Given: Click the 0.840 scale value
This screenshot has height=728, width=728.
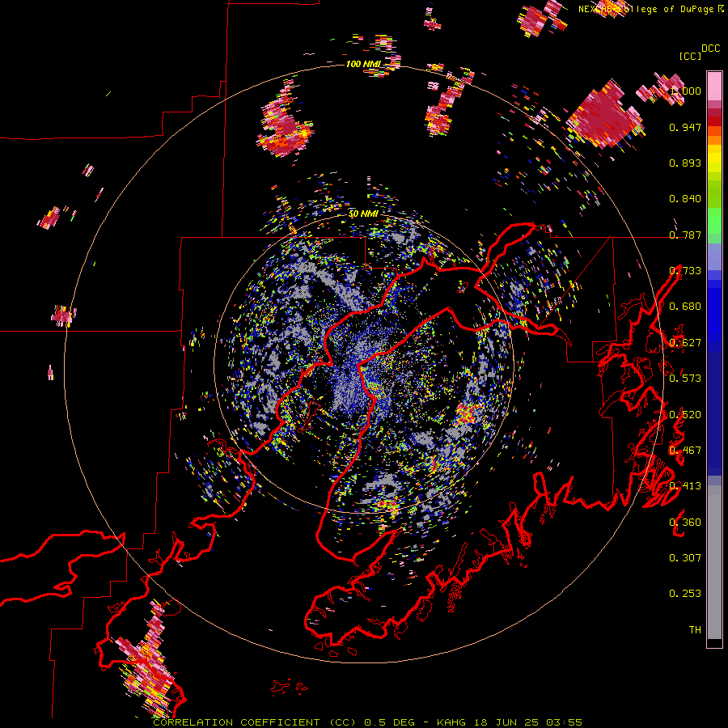Looking at the screenshot, I should 685,199.
